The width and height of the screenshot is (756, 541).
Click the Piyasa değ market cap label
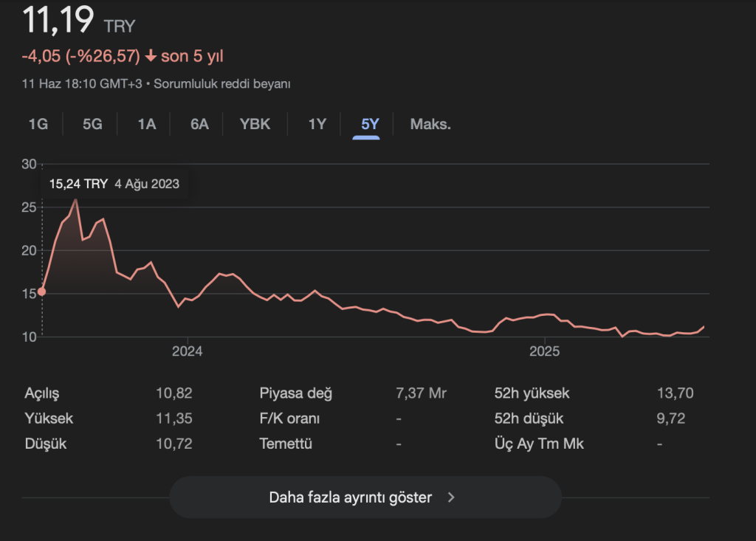(x=295, y=393)
